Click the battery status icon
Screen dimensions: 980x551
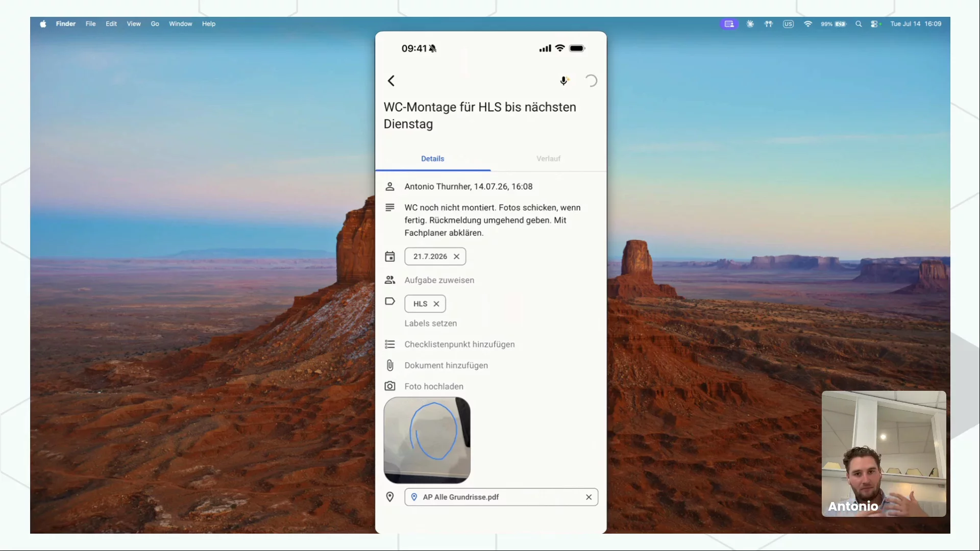834,24
